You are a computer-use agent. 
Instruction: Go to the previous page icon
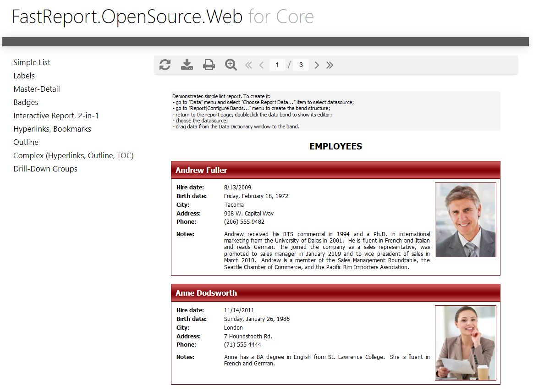coord(261,65)
